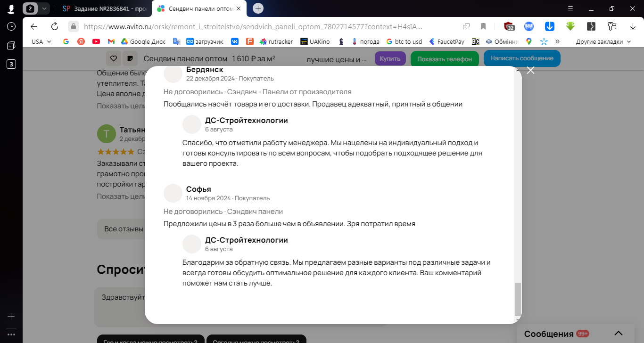644x343 pixels.
Task: Click Софья reviewer avatar
Action: 173,193
